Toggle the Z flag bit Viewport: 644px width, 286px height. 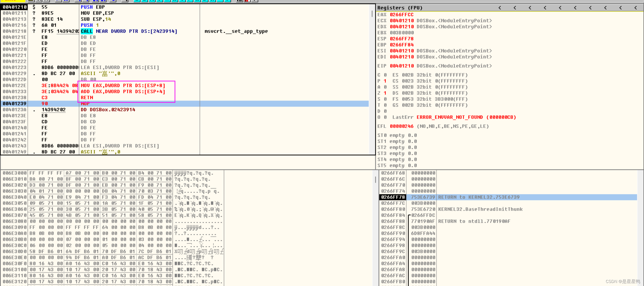tap(385, 93)
